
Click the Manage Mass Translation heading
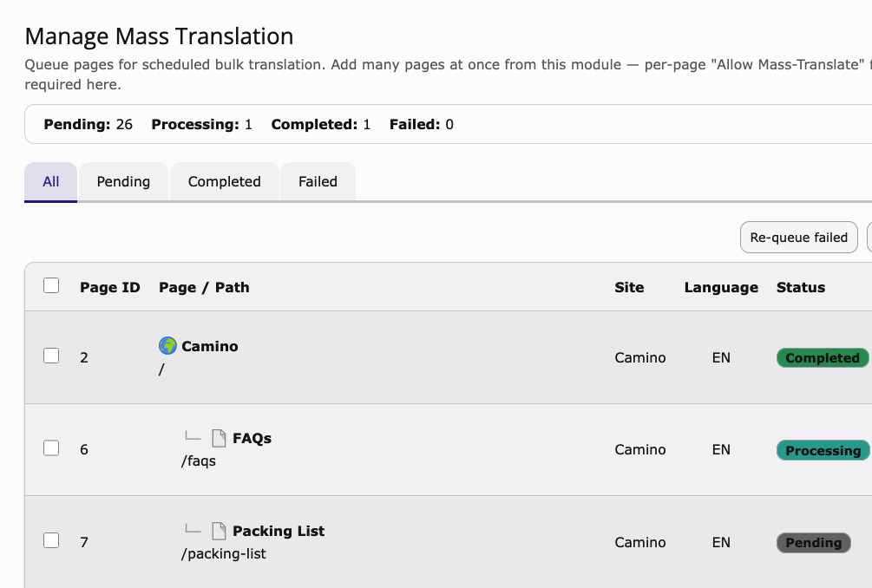pyautogui.click(x=159, y=36)
